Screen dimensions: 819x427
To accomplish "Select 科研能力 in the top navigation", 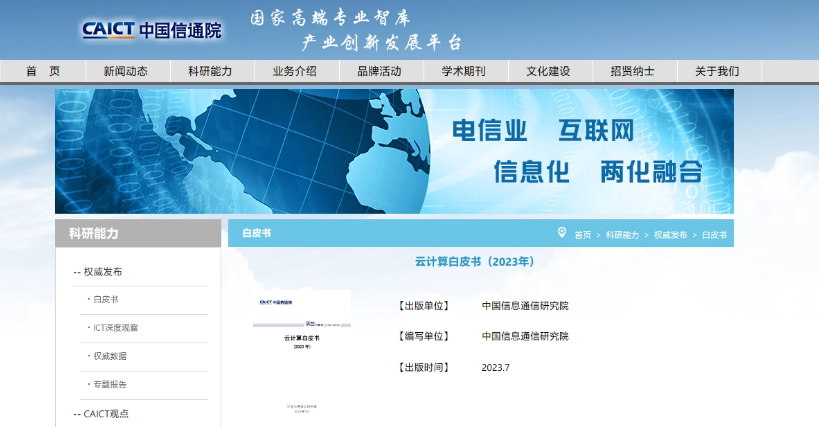I will tap(210, 71).
